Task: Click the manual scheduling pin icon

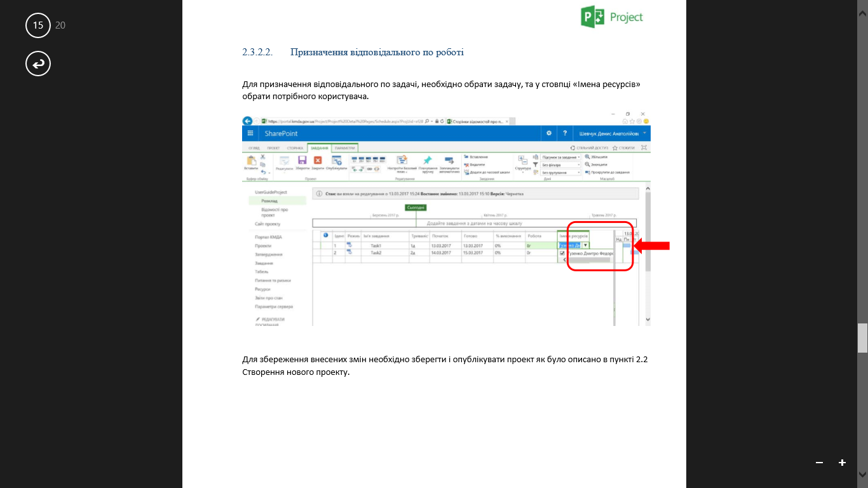Action: click(428, 160)
